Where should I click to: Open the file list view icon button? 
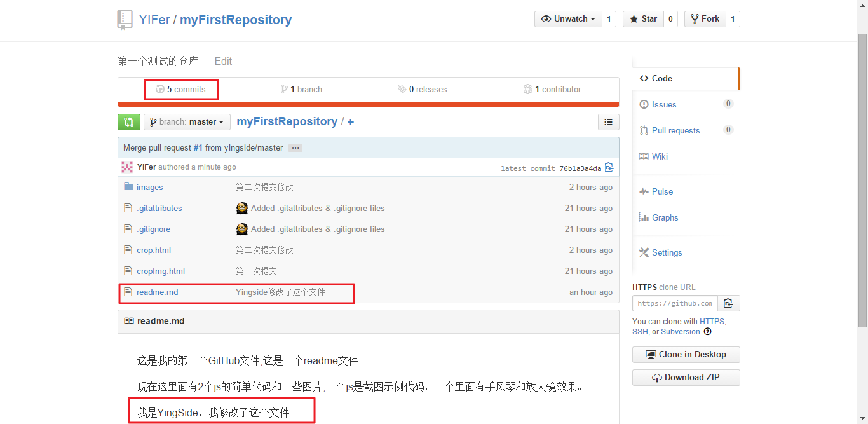tap(608, 122)
